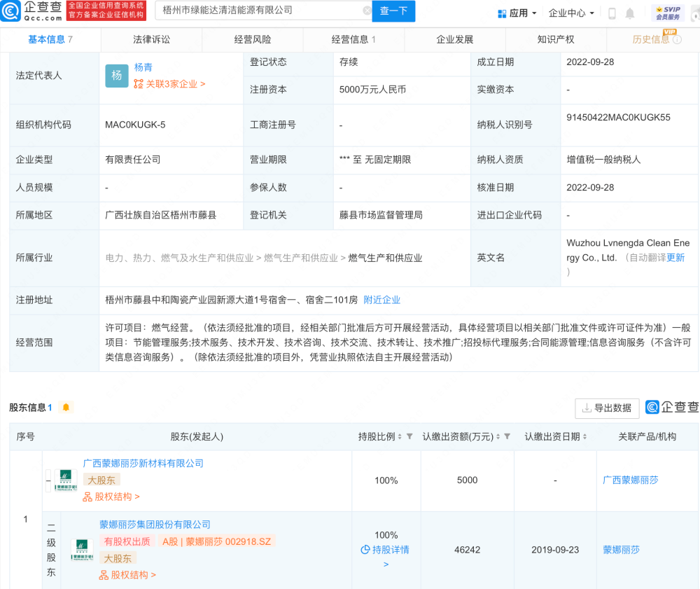Switch to the 企业发展 tab
This screenshot has width=700, height=589.
point(454,40)
